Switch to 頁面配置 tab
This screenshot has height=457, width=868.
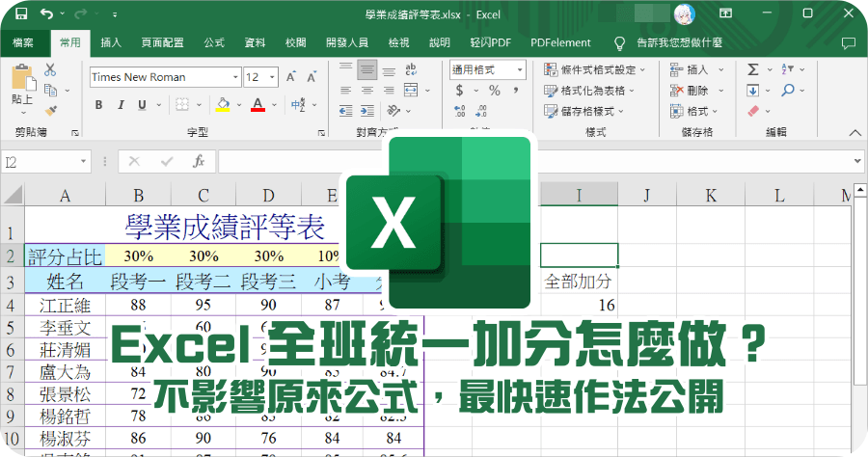tap(162, 42)
